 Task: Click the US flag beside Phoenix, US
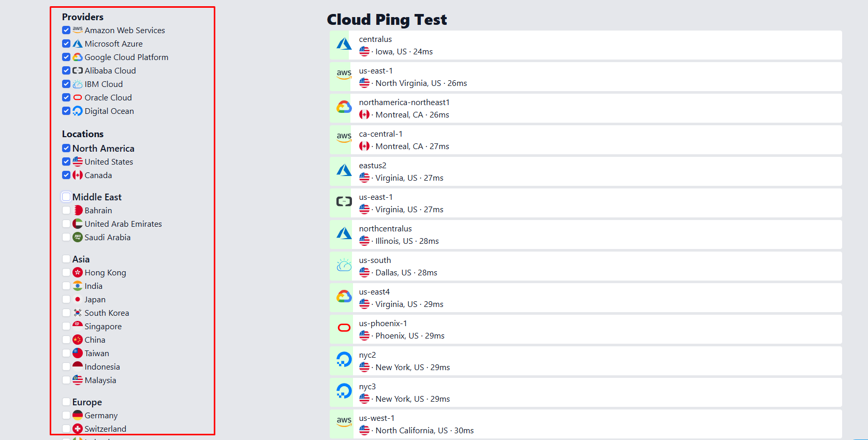click(x=364, y=336)
